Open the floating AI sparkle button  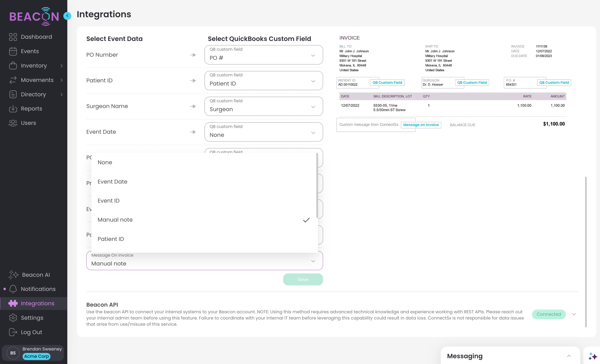coord(592,356)
